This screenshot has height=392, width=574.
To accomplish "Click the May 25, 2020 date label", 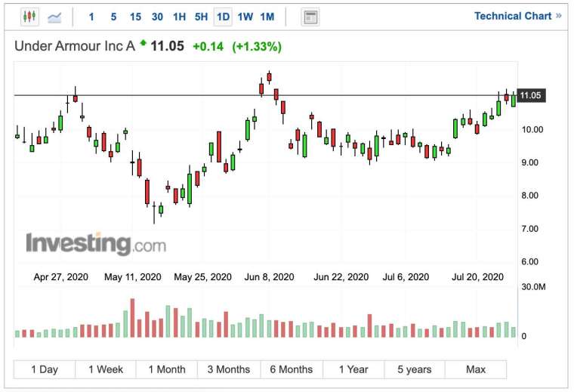I will click(x=202, y=276).
